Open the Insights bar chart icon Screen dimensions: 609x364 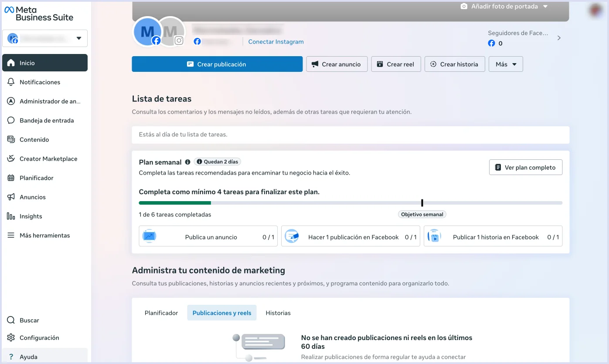[11, 216]
